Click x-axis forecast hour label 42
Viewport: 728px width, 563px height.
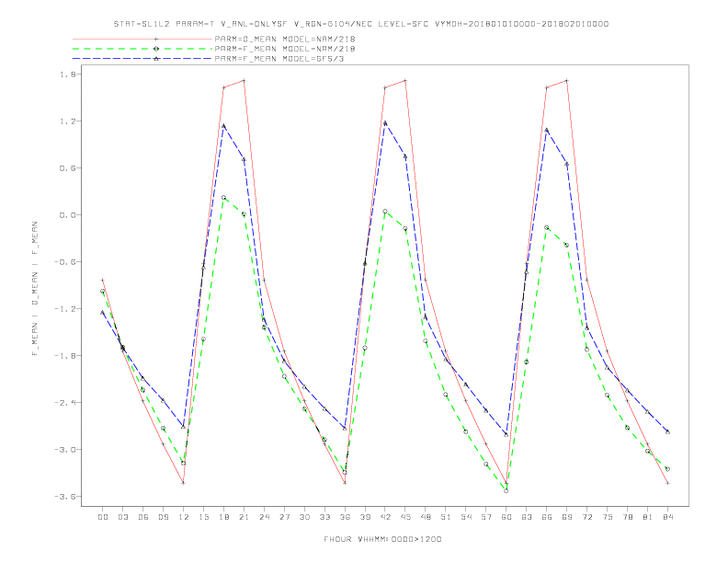pos(385,517)
